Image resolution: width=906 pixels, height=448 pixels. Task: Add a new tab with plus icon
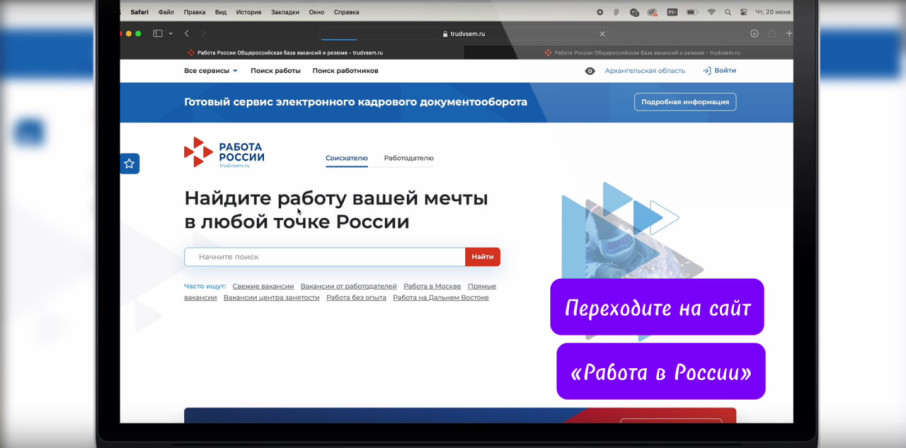coord(789,34)
